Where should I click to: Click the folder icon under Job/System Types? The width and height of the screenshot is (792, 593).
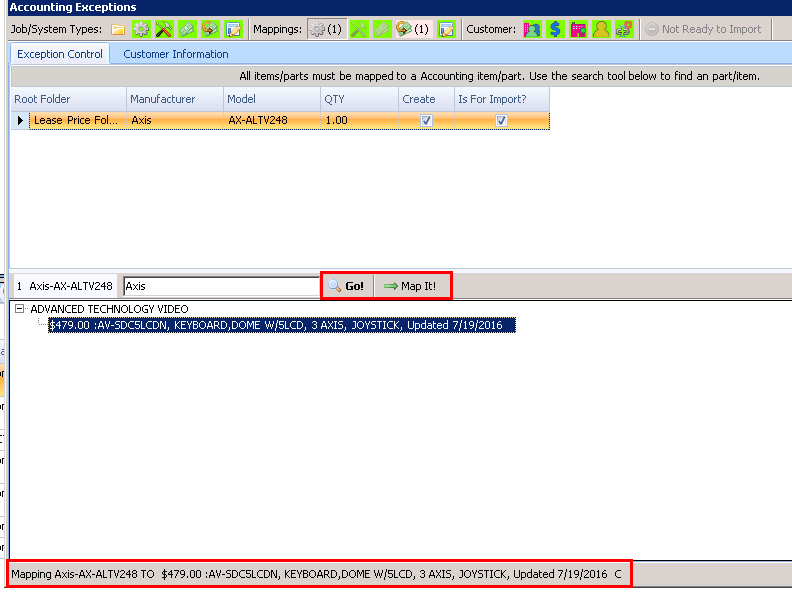[118, 29]
